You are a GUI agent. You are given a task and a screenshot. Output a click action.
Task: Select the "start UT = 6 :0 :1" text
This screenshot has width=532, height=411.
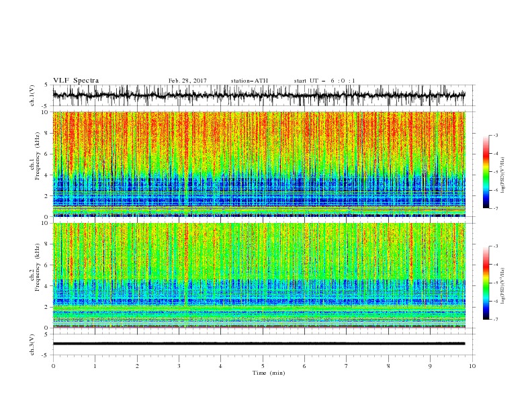click(324, 81)
